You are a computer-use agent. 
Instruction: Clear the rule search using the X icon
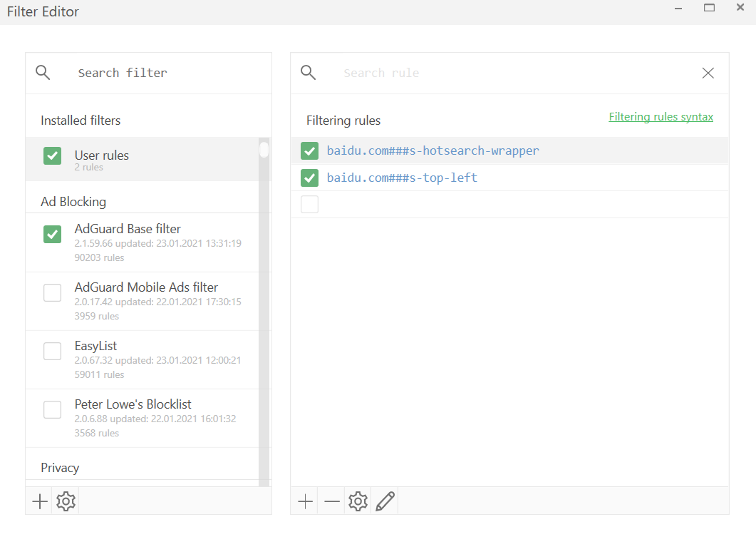708,73
